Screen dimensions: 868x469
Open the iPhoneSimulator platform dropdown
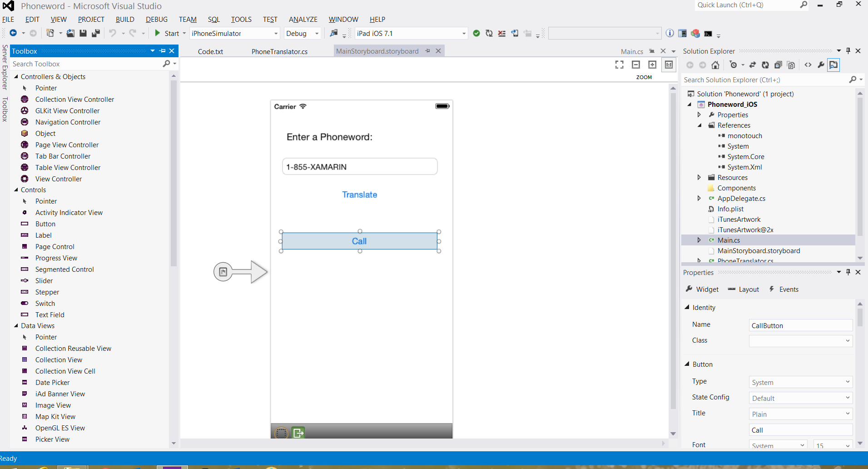275,34
